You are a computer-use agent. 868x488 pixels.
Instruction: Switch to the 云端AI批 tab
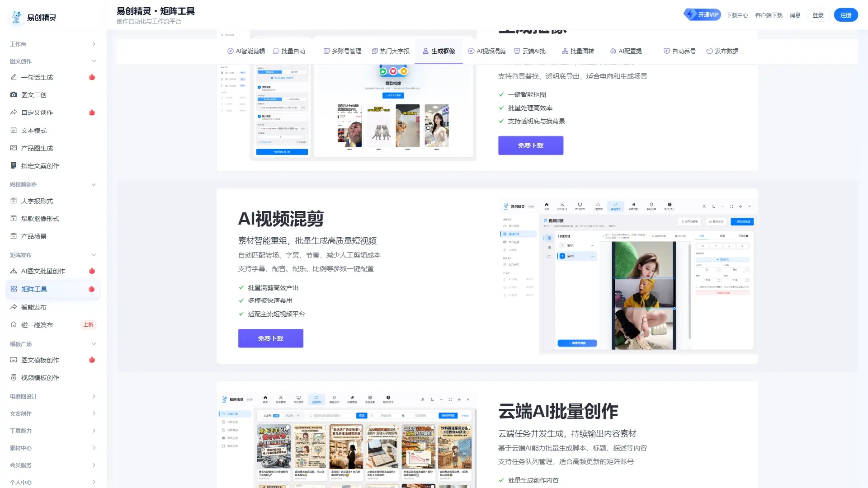[533, 51]
